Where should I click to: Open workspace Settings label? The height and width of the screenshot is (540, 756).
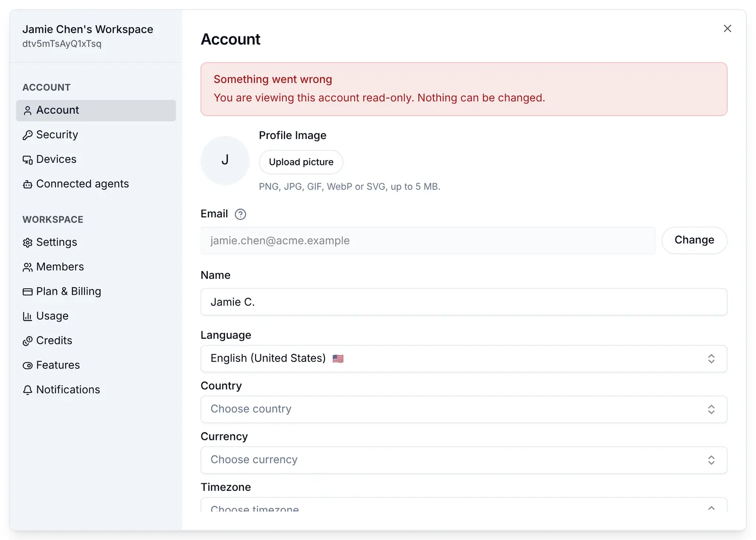coord(57,242)
